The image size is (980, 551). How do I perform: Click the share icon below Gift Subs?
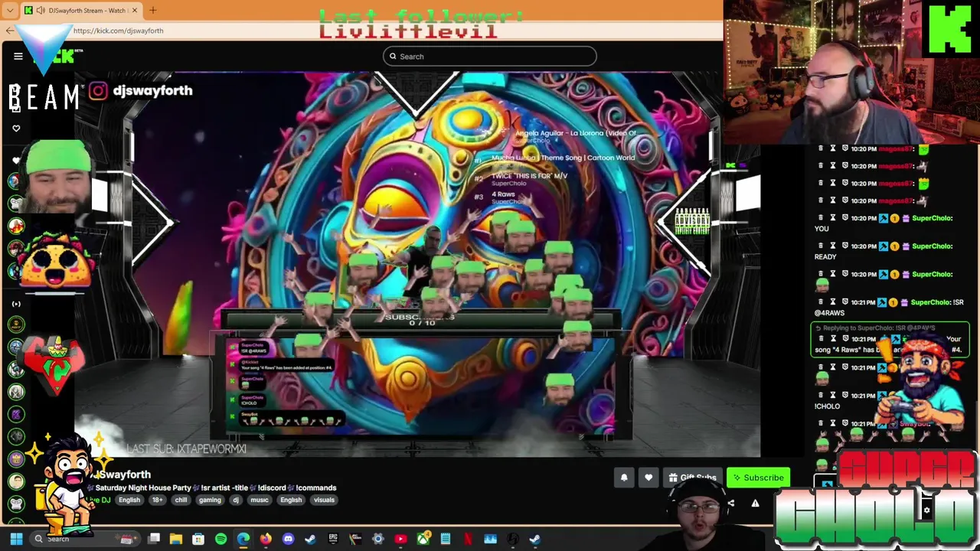click(x=730, y=503)
